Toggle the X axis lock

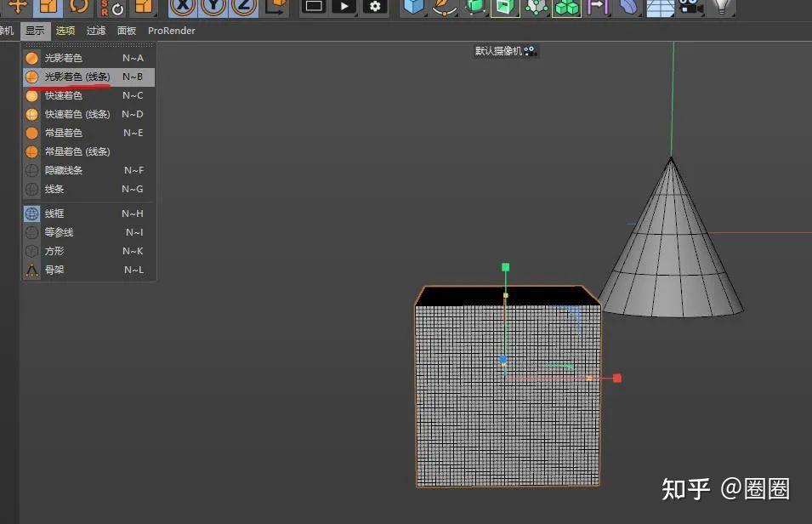coord(183,8)
